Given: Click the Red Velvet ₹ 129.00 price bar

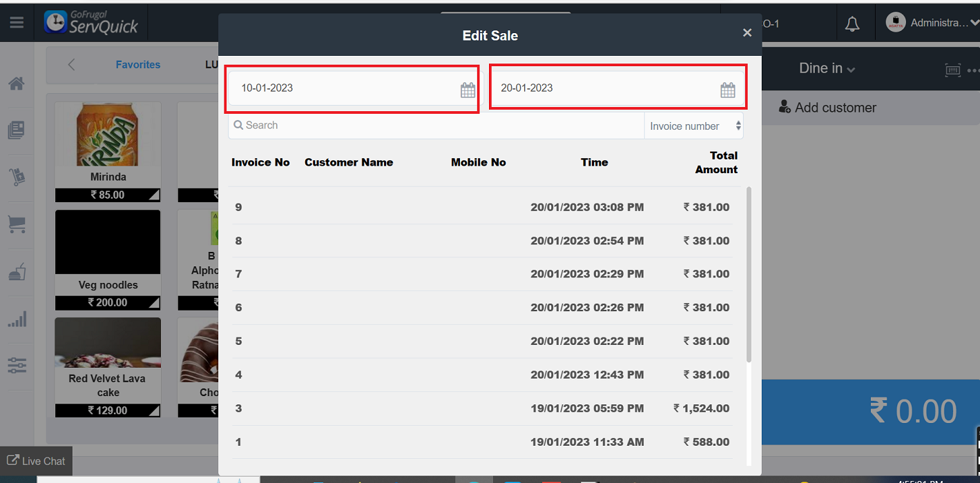Looking at the screenshot, I should [108, 411].
